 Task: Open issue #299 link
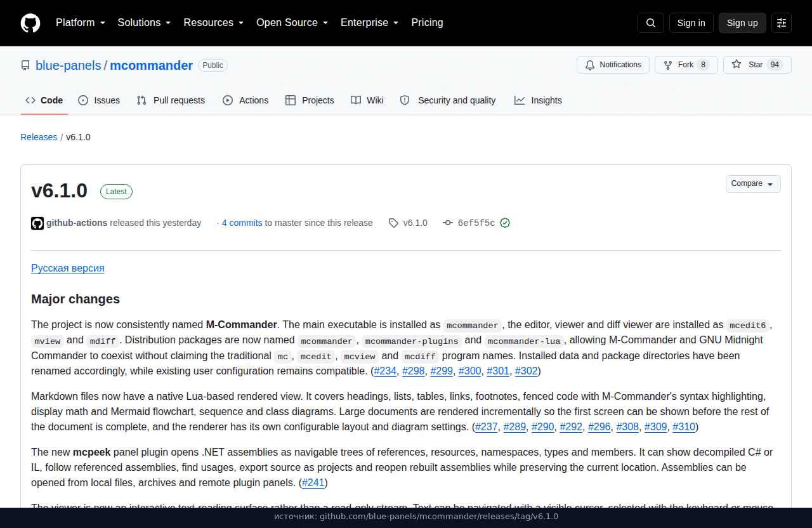click(x=442, y=371)
